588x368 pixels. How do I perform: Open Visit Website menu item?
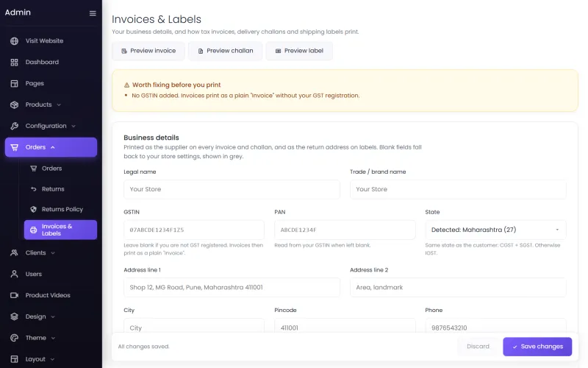(x=51, y=41)
